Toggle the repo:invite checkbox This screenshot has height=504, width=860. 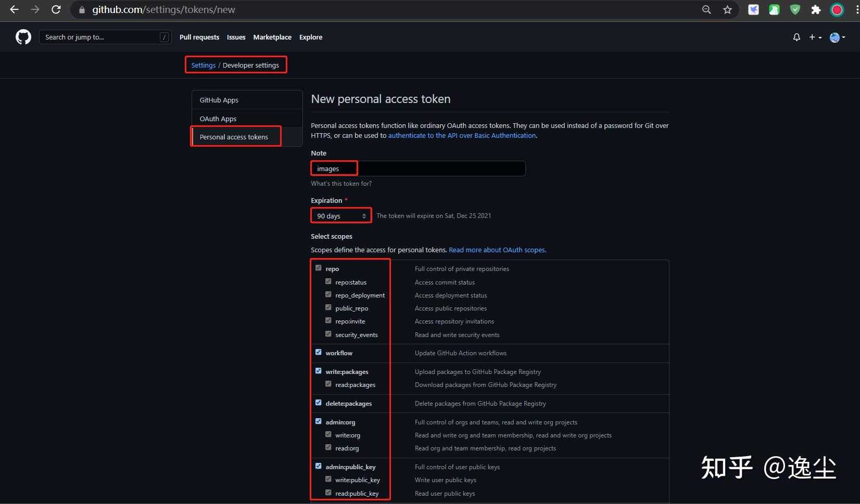click(x=328, y=320)
